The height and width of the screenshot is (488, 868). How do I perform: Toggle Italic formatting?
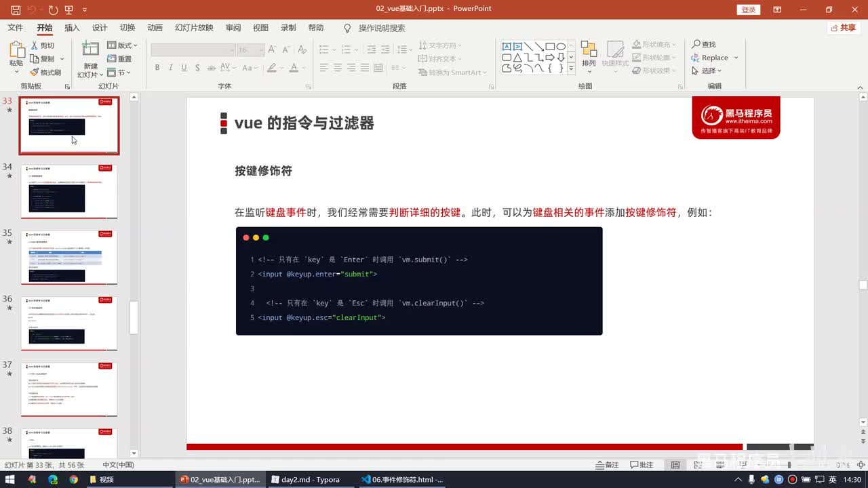click(170, 68)
